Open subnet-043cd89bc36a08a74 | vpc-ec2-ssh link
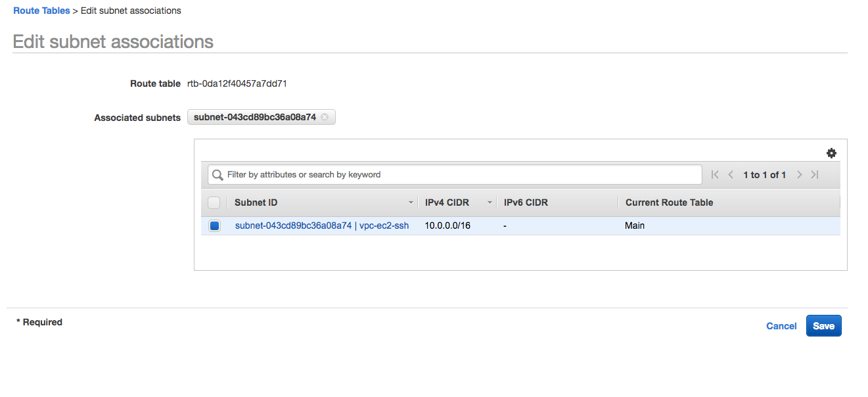Screen dimensions: 868x397 pyautogui.click(x=322, y=225)
